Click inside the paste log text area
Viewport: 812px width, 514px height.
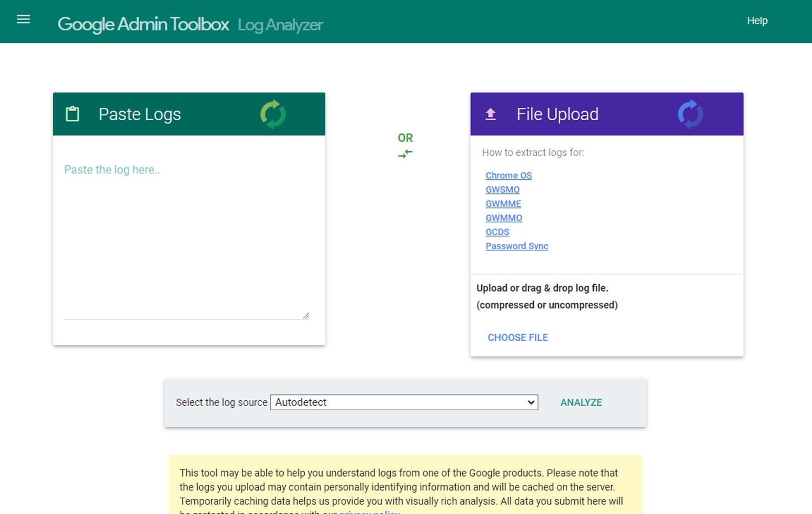tap(187, 233)
